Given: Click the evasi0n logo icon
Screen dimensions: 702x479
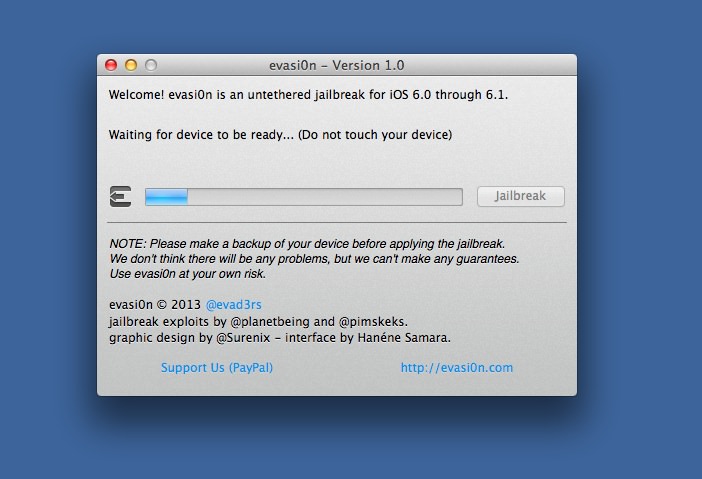Looking at the screenshot, I should (x=120, y=197).
